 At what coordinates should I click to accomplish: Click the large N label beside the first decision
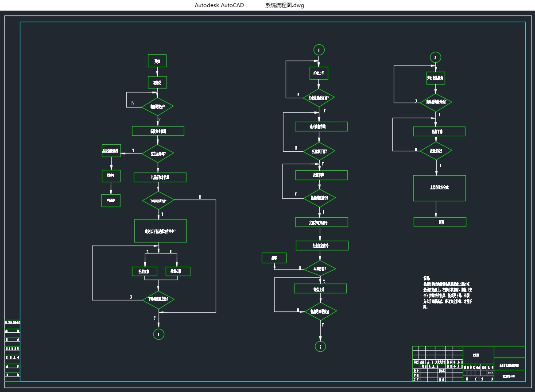click(133, 103)
